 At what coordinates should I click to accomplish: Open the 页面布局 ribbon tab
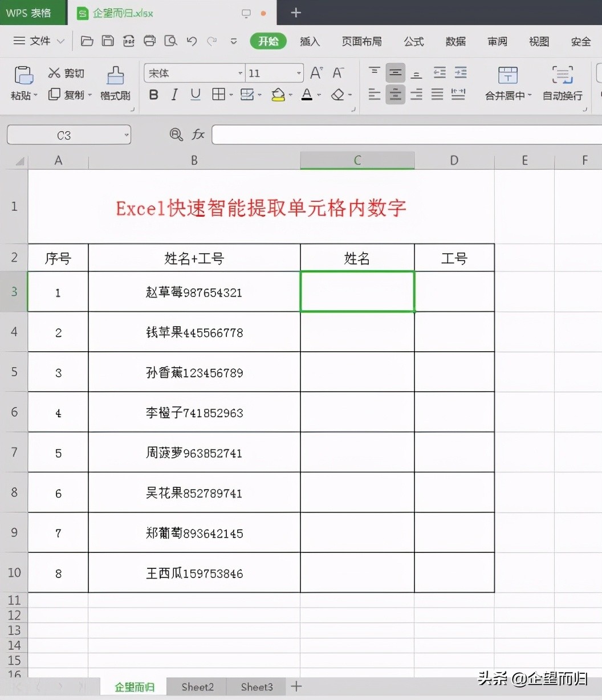tap(361, 41)
